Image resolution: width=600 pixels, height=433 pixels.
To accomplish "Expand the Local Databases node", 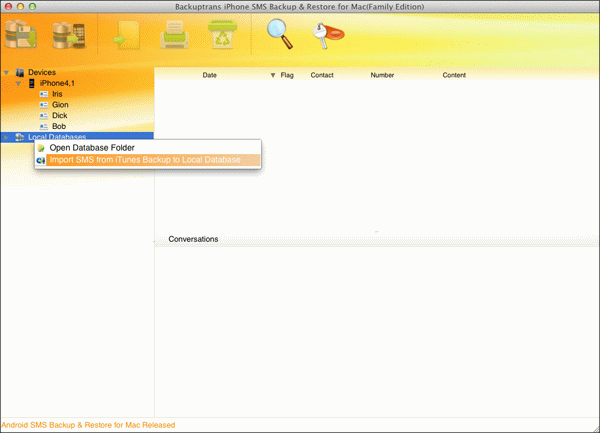I will 6,137.
